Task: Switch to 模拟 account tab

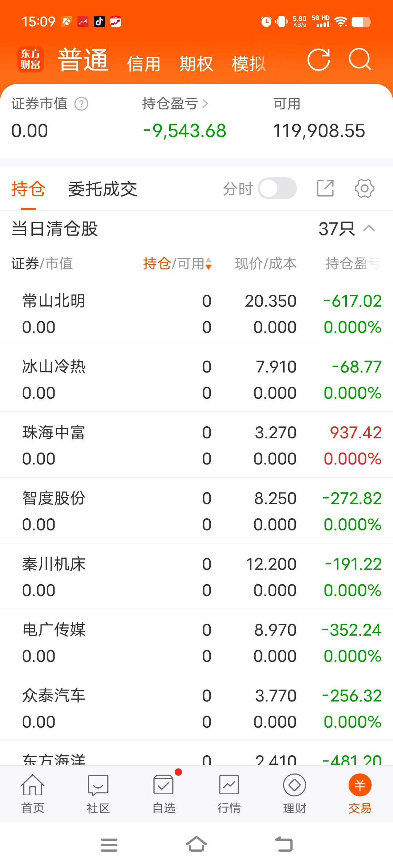Action: click(249, 64)
